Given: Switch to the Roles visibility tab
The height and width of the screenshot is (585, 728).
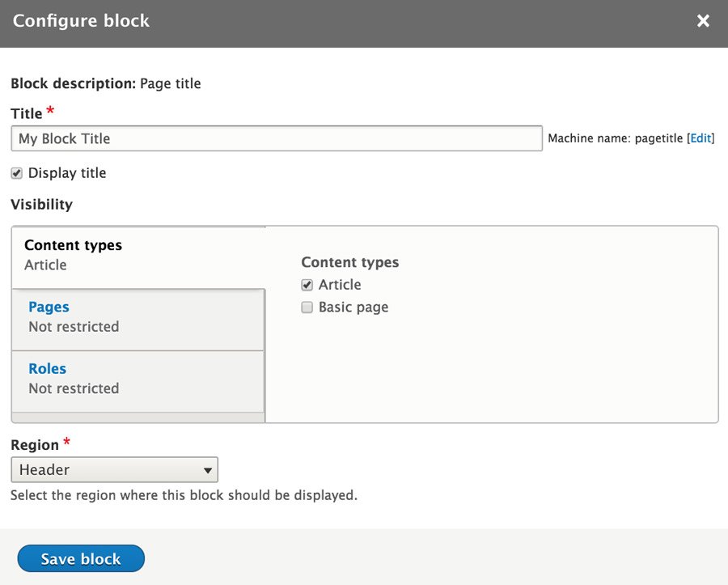Looking at the screenshot, I should point(47,368).
